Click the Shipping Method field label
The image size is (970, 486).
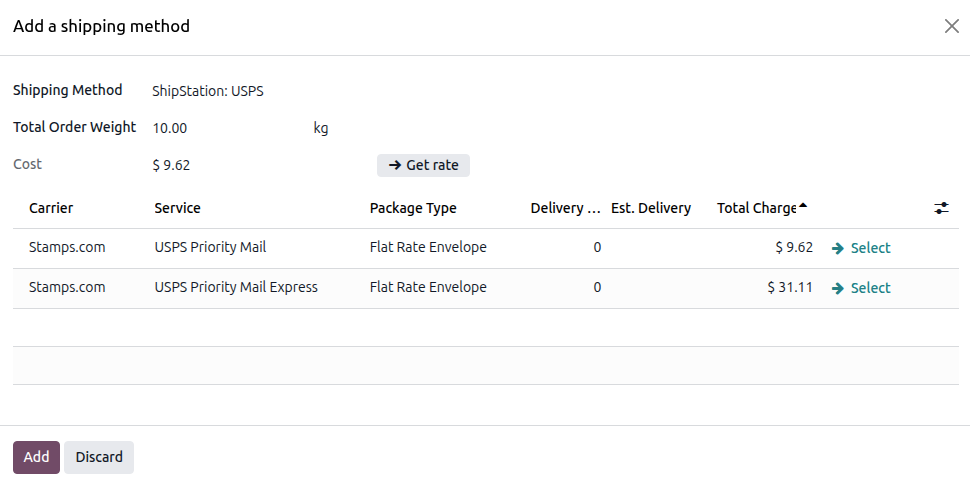pos(67,90)
